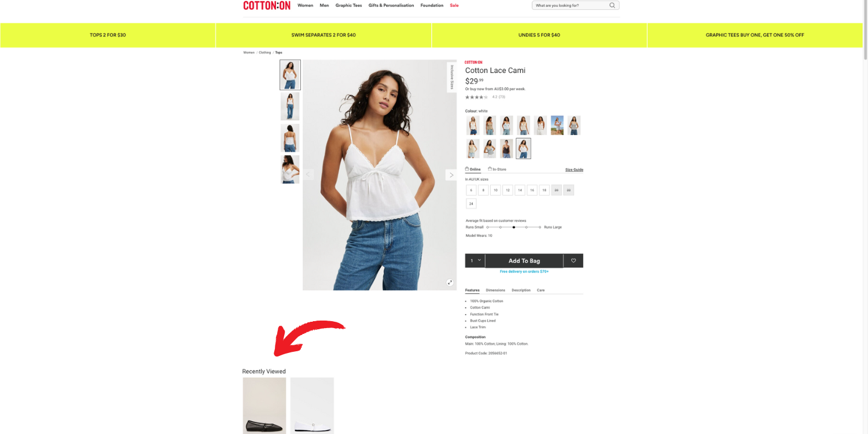Expand product image to fullscreen
This screenshot has width=868, height=434.
coord(450,282)
